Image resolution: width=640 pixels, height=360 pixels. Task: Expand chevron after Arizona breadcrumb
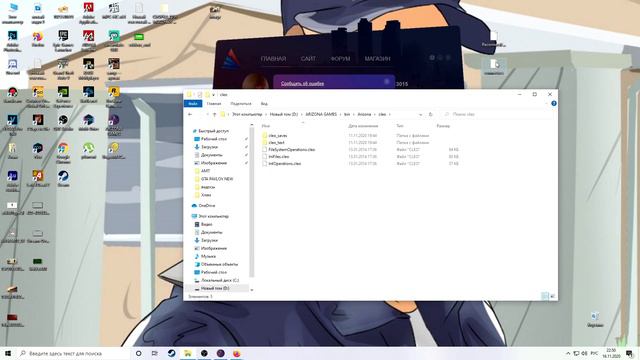375,114
